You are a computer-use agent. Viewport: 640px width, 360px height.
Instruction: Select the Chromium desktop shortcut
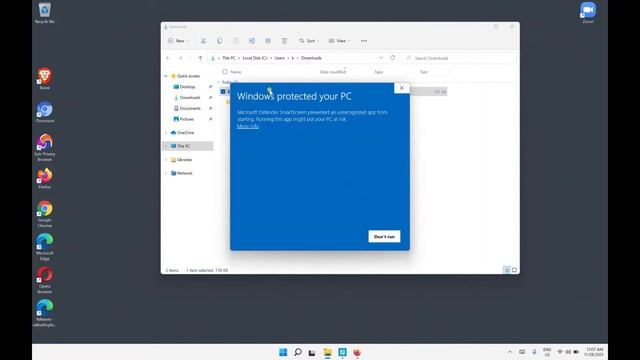44,112
